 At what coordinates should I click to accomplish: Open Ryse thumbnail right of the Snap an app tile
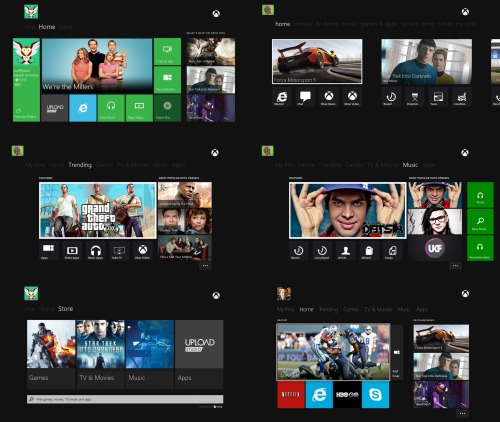coord(211,51)
